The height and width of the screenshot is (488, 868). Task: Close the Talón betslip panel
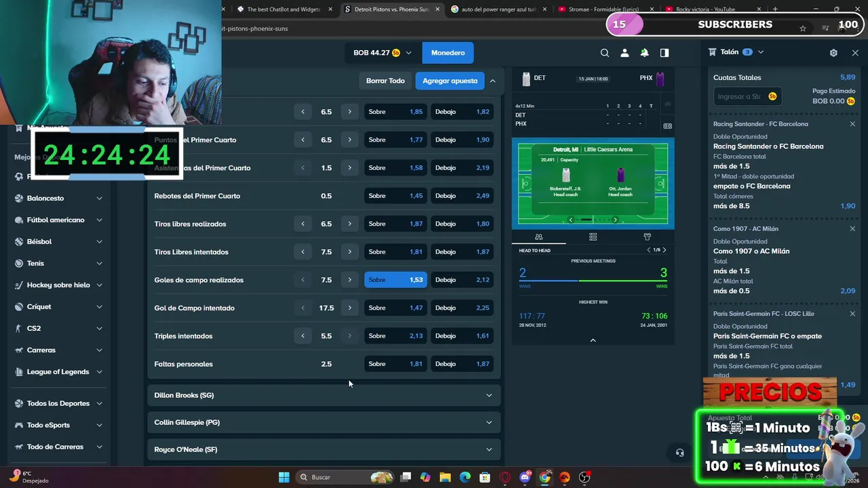[855, 53]
